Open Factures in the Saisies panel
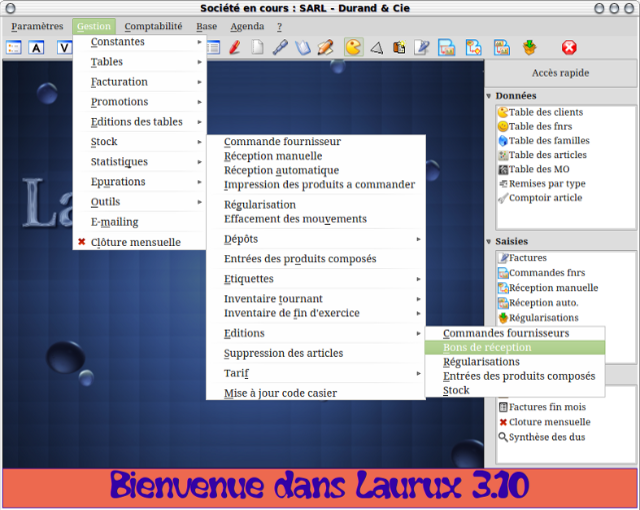Screen dimensions: 640x510 (x=527, y=258)
